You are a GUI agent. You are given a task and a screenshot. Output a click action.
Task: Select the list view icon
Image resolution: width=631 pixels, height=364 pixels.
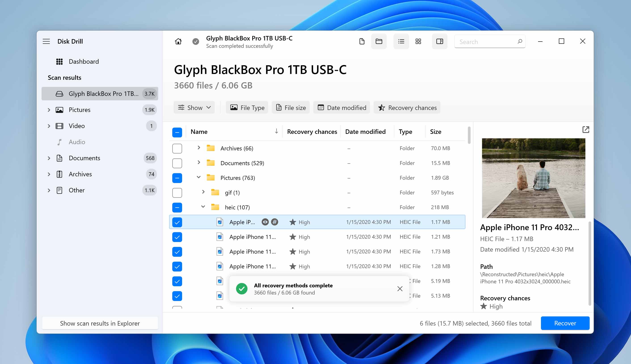tap(401, 41)
